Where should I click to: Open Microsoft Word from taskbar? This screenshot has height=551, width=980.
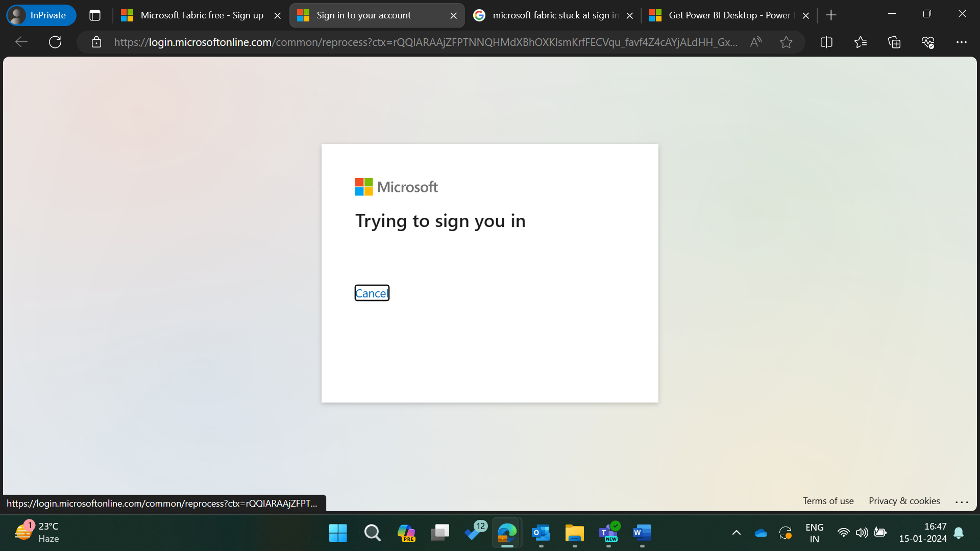642,533
